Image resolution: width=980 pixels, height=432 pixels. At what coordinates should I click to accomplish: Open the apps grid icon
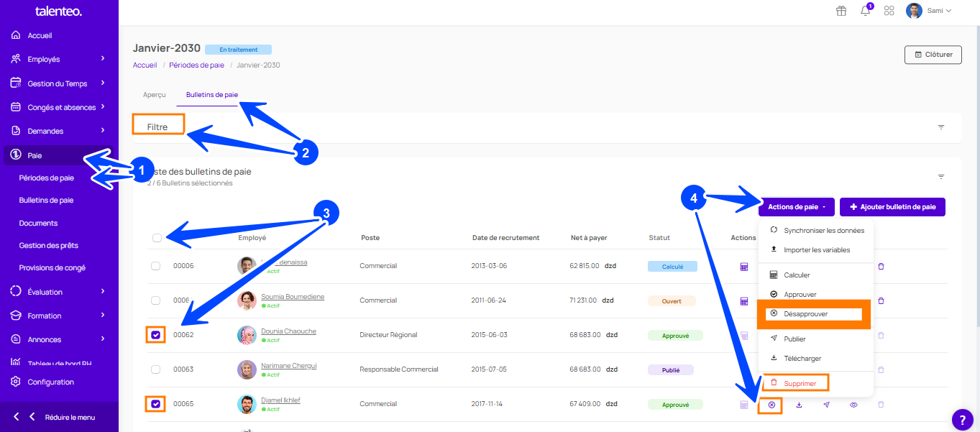pyautogui.click(x=889, y=11)
